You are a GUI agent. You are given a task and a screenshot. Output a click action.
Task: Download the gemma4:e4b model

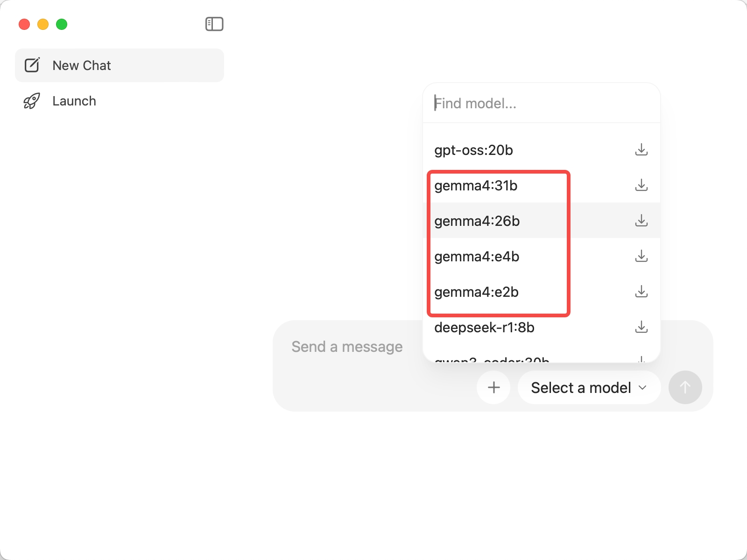(641, 256)
